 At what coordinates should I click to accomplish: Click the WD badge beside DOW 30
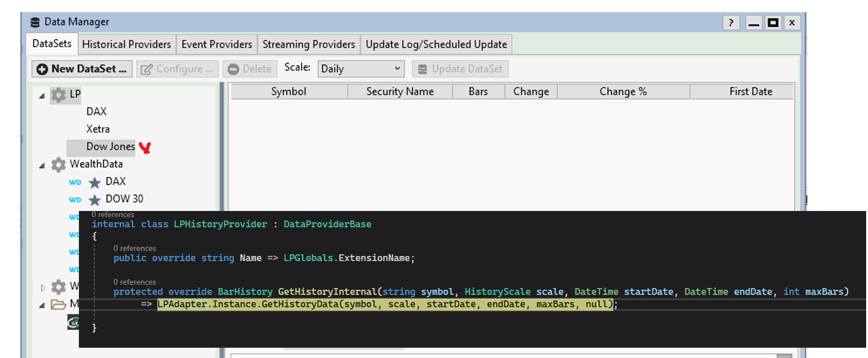[x=75, y=200]
